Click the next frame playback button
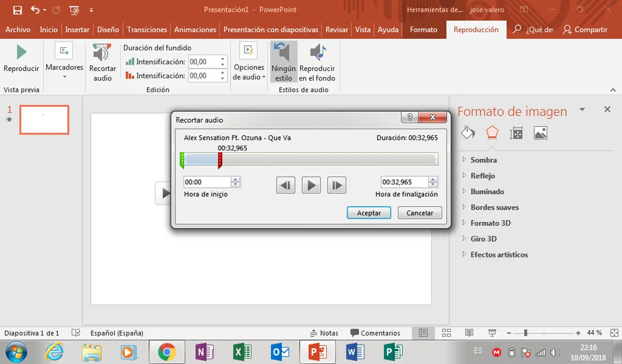The width and height of the screenshot is (622, 364). coord(336,185)
